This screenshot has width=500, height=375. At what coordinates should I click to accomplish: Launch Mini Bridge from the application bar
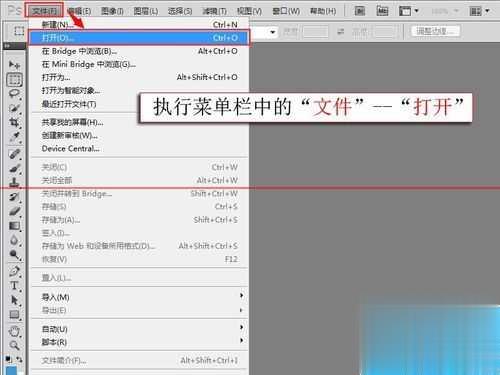tap(382, 11)
